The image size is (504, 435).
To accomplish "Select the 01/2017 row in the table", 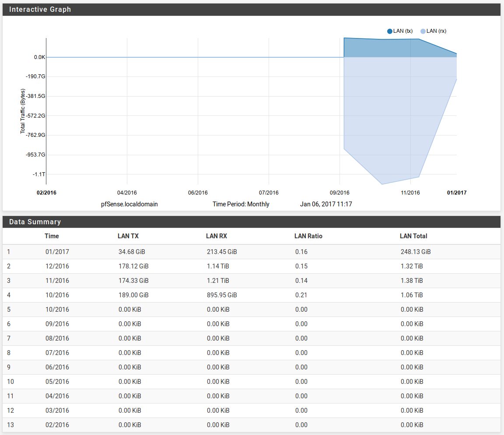I will 57,252.
